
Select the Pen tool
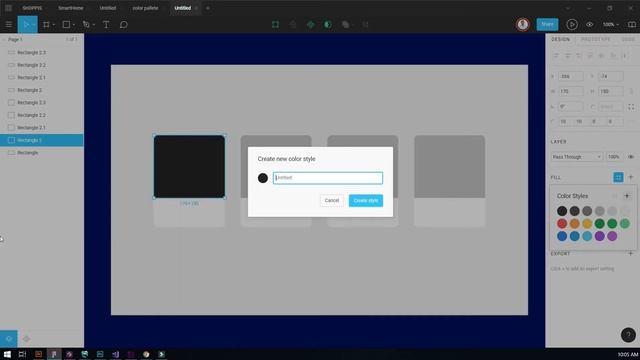[x=86, y=24]
